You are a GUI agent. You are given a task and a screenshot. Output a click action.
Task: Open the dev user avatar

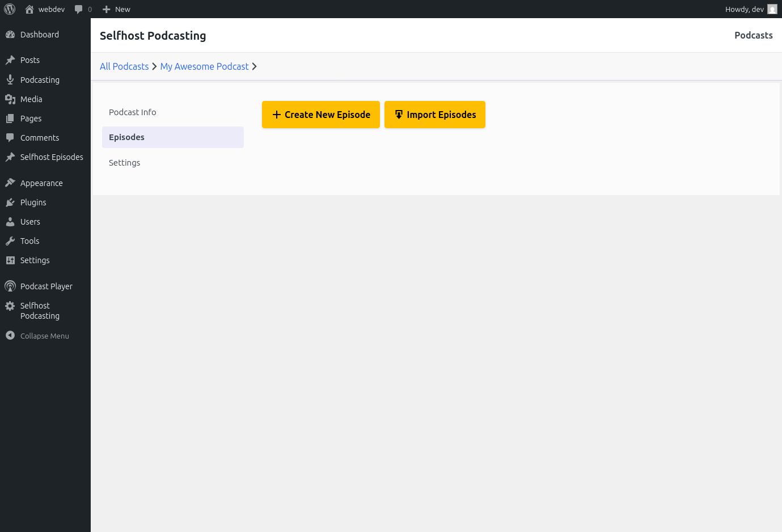[772, 9]
